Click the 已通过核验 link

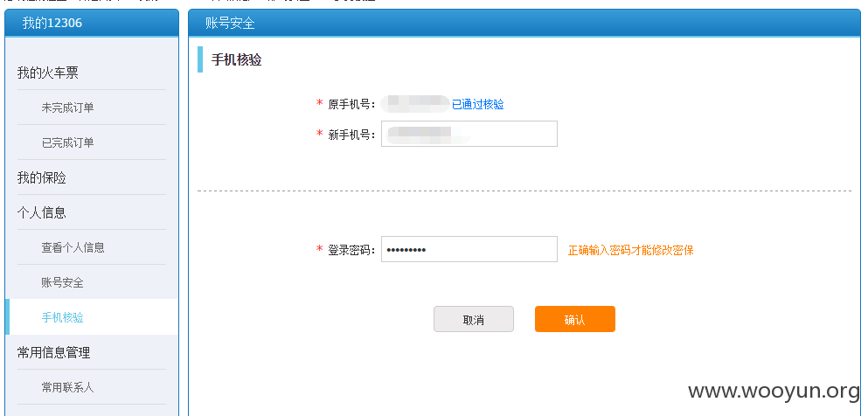pos(478,104)
